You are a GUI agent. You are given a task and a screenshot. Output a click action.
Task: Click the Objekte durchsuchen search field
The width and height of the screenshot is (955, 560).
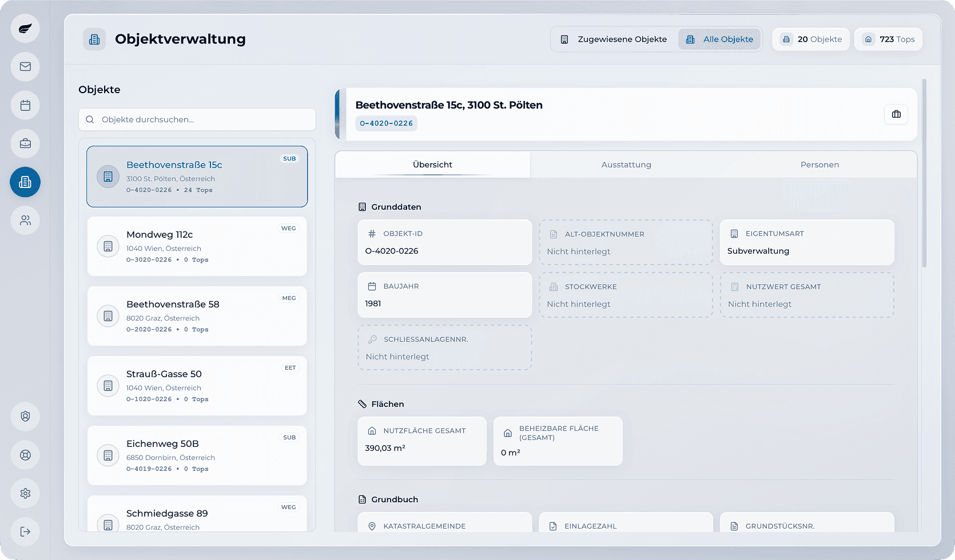pyautogui.click(x=197, y=119)
